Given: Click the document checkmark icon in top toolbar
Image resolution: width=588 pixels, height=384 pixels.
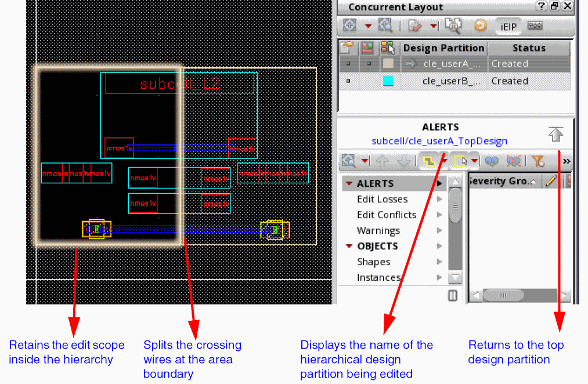Looking at the screenshot, I should tap(415, 26).
